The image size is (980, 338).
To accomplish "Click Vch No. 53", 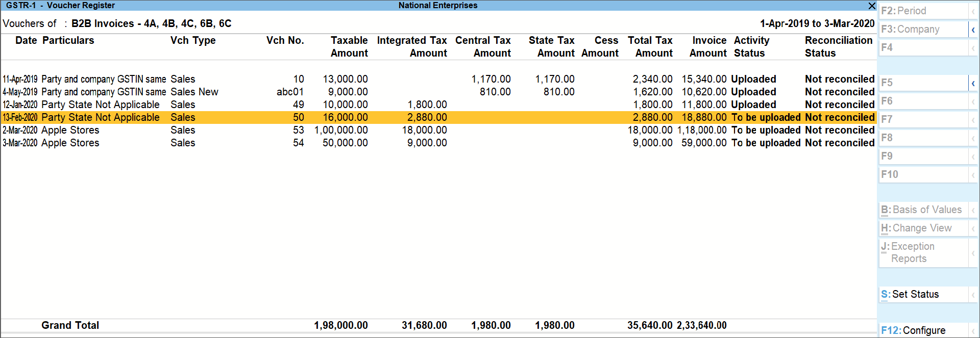I will [x=299, y=130].
